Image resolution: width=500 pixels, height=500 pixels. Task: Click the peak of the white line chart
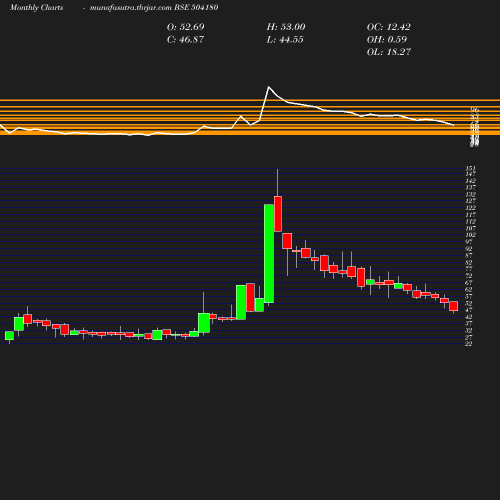[269, 87]
